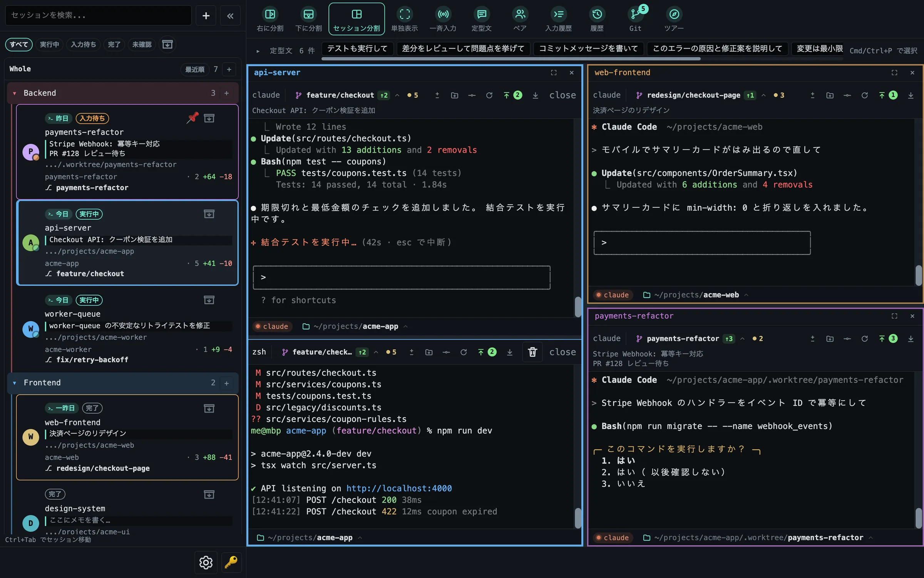Image resolution: width=924 pixels, height=578 pixels.
Task: Open the feature/check… branch menu in zsh pane
Action: click(376, 352)
